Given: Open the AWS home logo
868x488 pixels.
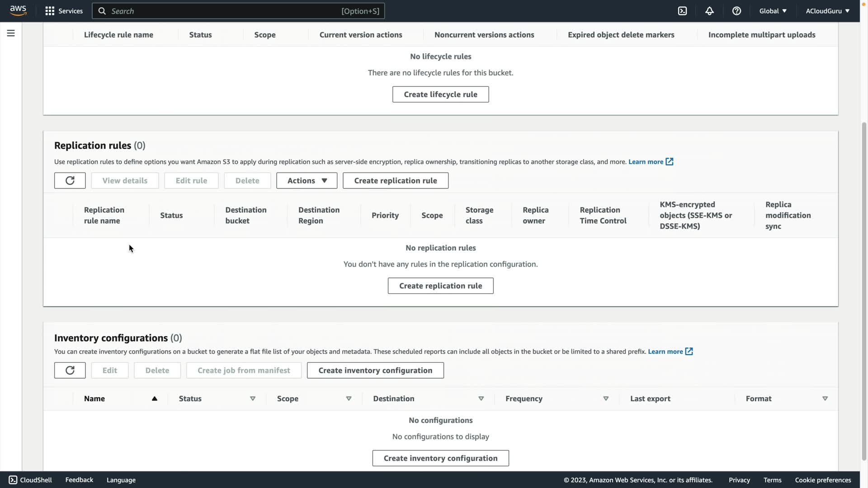Looking at the screenshot, I should tap(18, 10).
